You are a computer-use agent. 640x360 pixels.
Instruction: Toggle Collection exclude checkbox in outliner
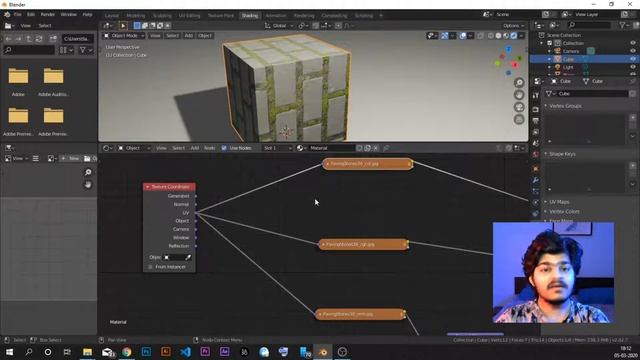(x=549, y=43)
